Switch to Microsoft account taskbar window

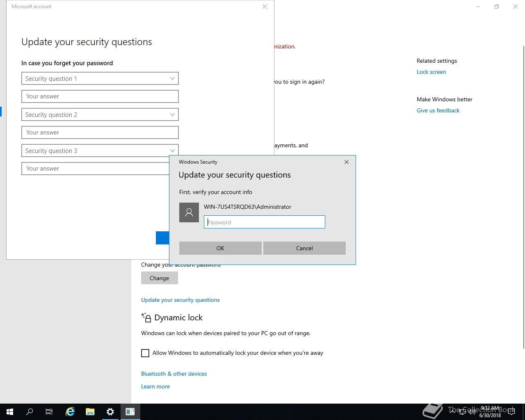coord(130,411)
